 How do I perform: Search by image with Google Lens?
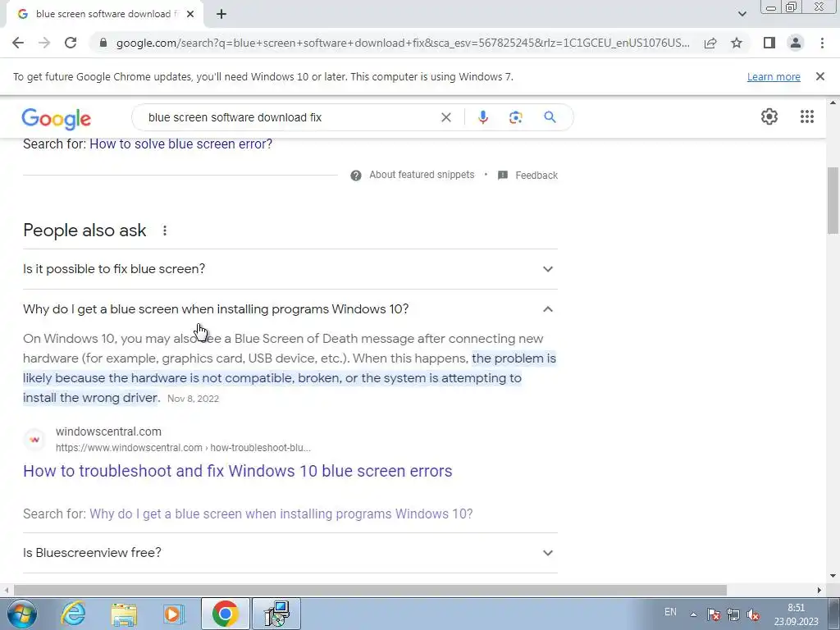coord(515,117)
